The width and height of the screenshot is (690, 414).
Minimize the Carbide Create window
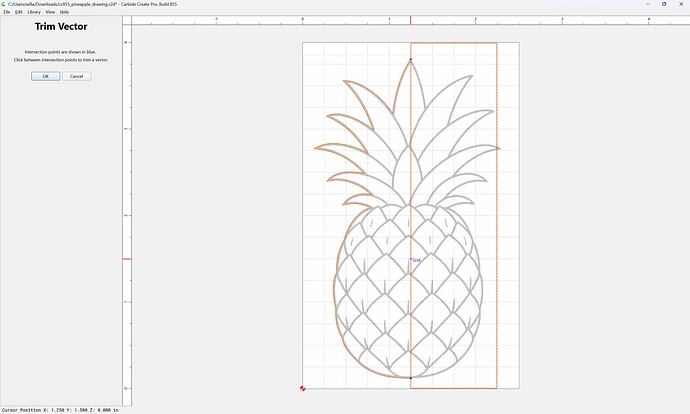648,4
